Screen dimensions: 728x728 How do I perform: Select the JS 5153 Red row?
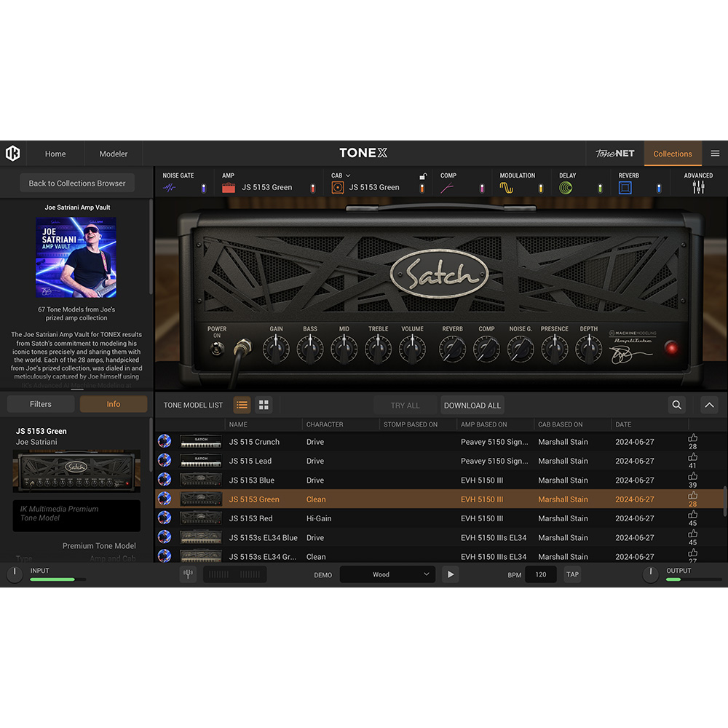439,518
